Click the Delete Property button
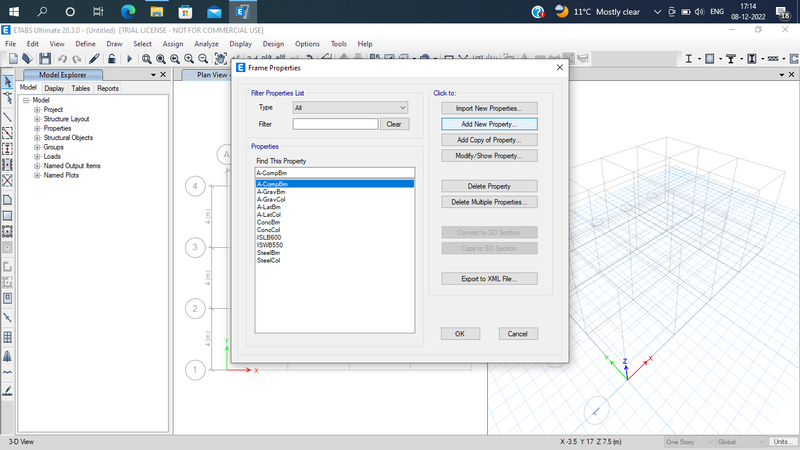The height and width of the screenshot is (450, 800). (x=489, y=186)
